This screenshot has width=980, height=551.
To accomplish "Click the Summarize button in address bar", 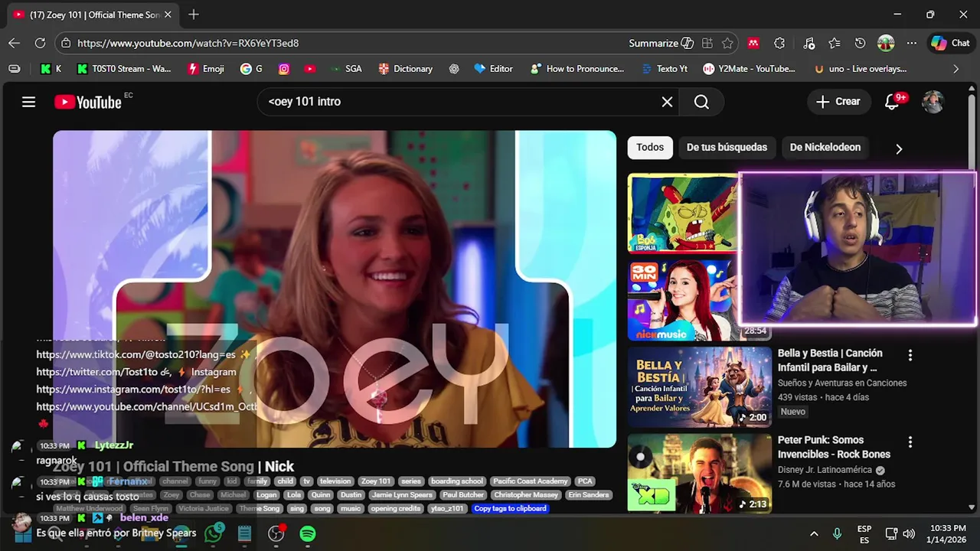I will 661,44.
